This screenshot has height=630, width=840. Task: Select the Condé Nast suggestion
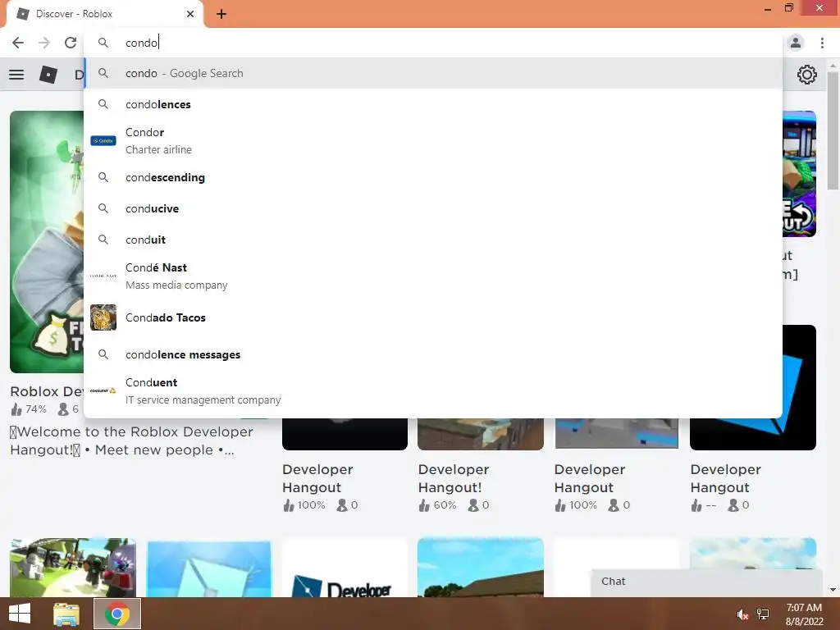pos(433,276)
